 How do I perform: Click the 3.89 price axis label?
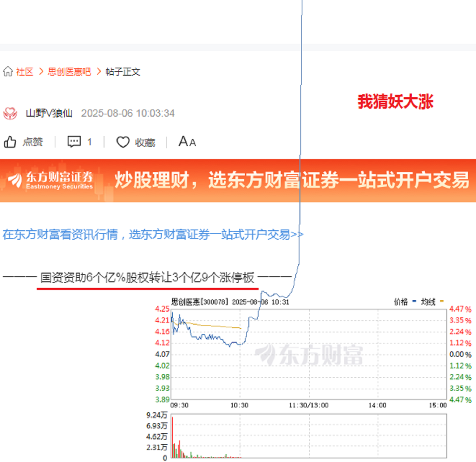coord(162,400)
